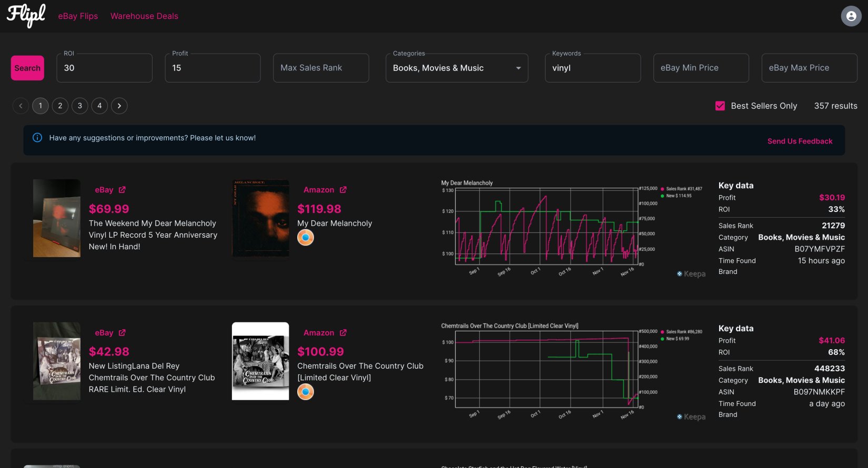The height and width of the screenshot is (468, 868).
Task: Click the $119.98 Amazon price
Action: tap(319, 209)
